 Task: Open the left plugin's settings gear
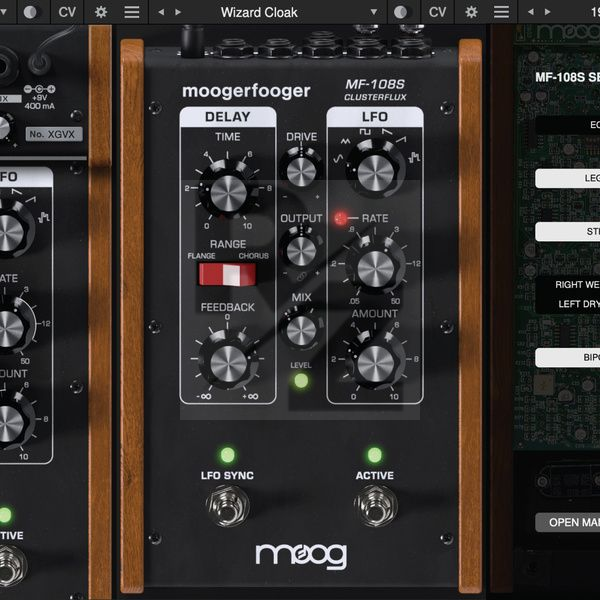click(101, 12)
